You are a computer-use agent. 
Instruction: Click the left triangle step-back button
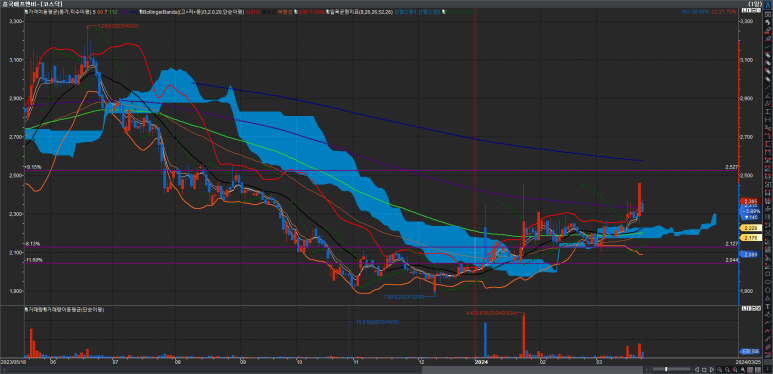697,370
